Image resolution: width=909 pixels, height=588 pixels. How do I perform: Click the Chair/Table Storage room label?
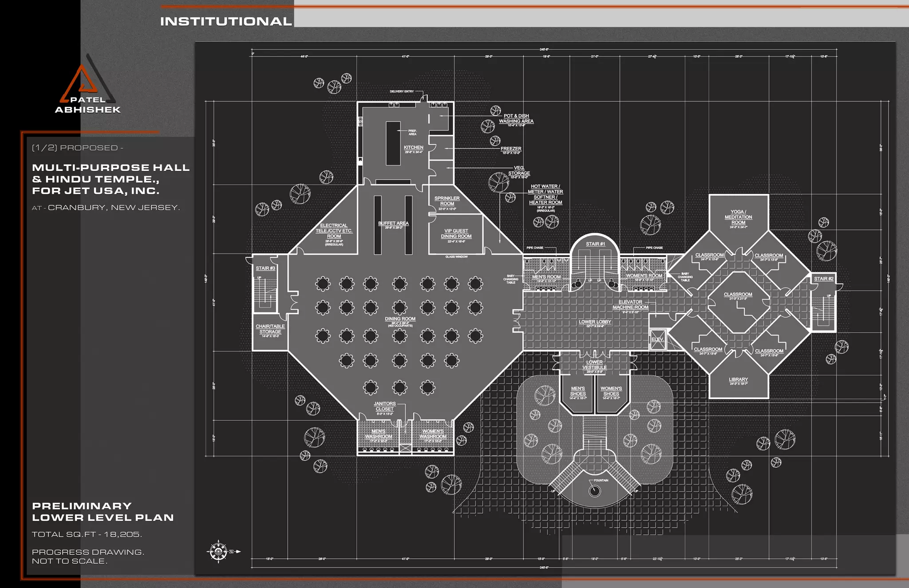tap(270, 329)
